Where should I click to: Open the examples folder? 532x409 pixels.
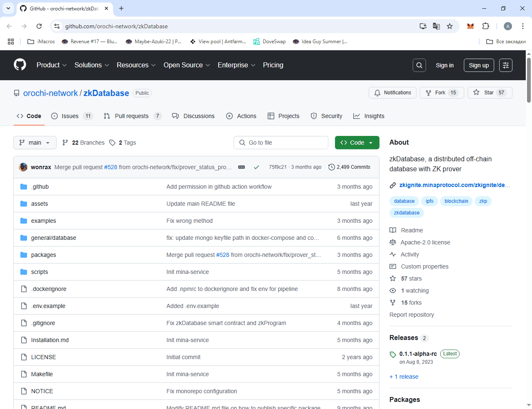44,221
